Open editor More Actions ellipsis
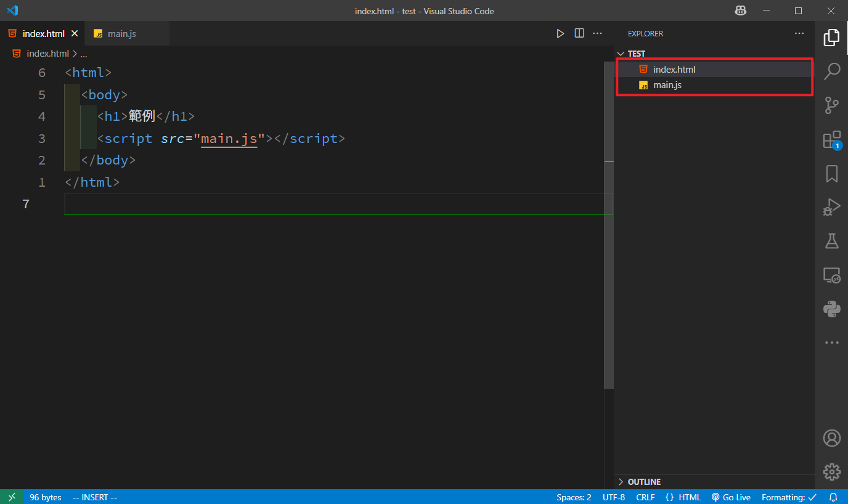The width and height of the screenshot is (848, 504). point(597,33)
